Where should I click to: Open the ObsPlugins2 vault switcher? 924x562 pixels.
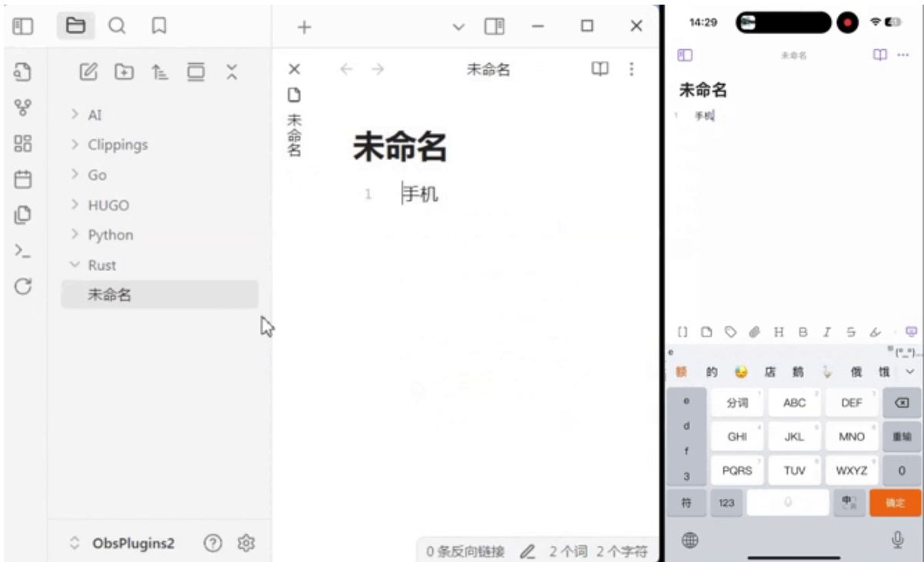point(123,544)
